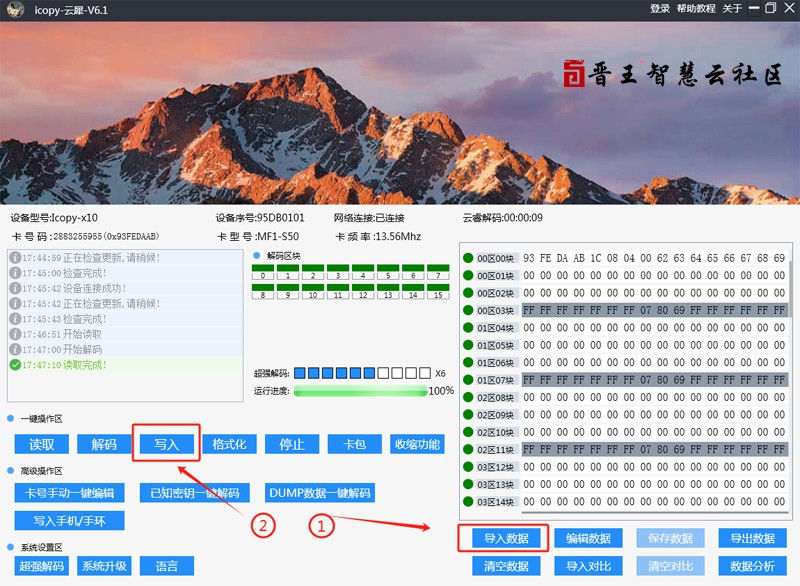The image size is (800, 586).
Task: Open the 帮助教程 help menu item
Action: click(696, 9)
